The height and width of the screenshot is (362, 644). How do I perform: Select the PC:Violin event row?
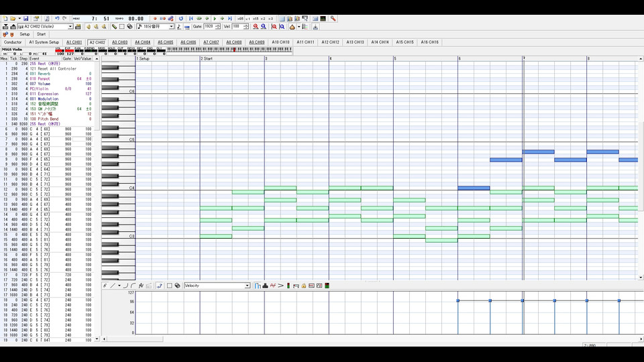(x=48, y=88)
